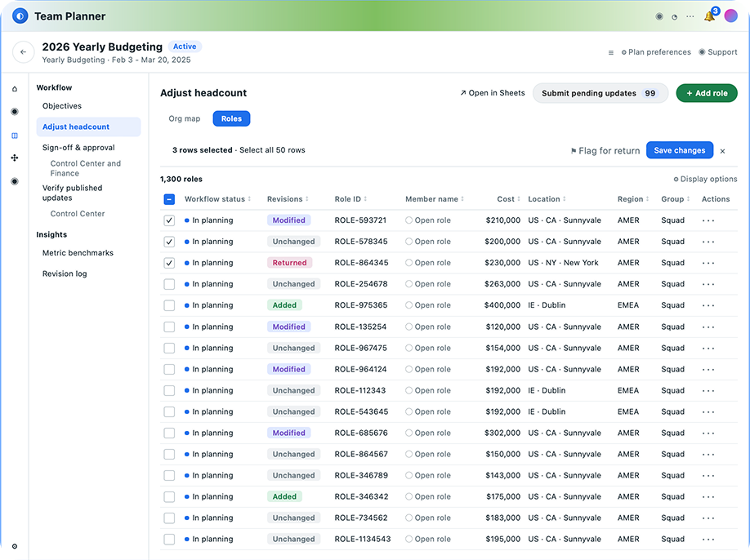This screenshot has height=560, width=750.
Task: Open the Revision log
Action: tap(65, 273)
